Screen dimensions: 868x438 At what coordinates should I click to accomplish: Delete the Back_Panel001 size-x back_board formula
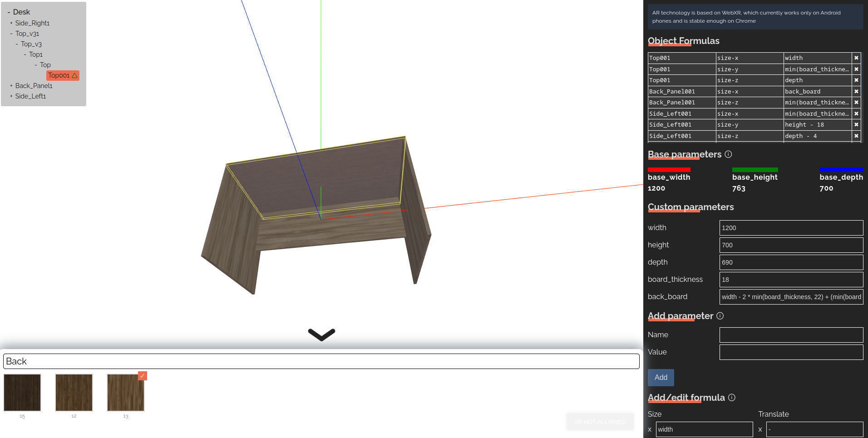tap(856, 92)
